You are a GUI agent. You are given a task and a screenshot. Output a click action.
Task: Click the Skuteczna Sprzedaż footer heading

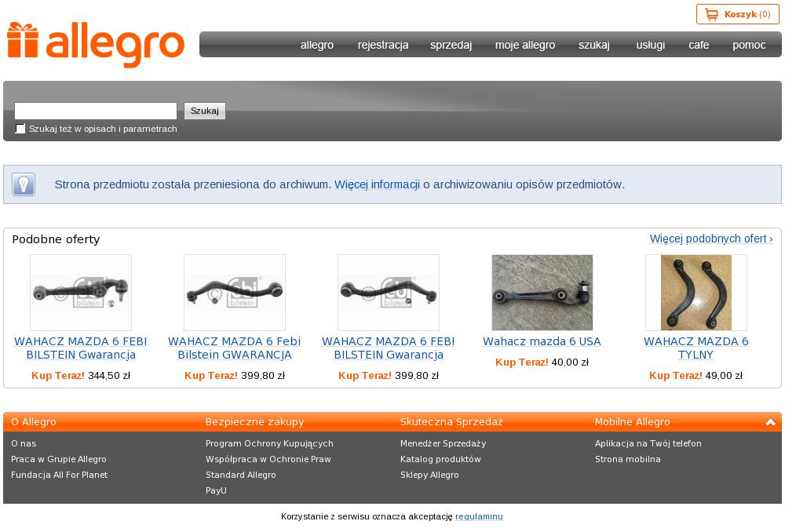[451, 422]
